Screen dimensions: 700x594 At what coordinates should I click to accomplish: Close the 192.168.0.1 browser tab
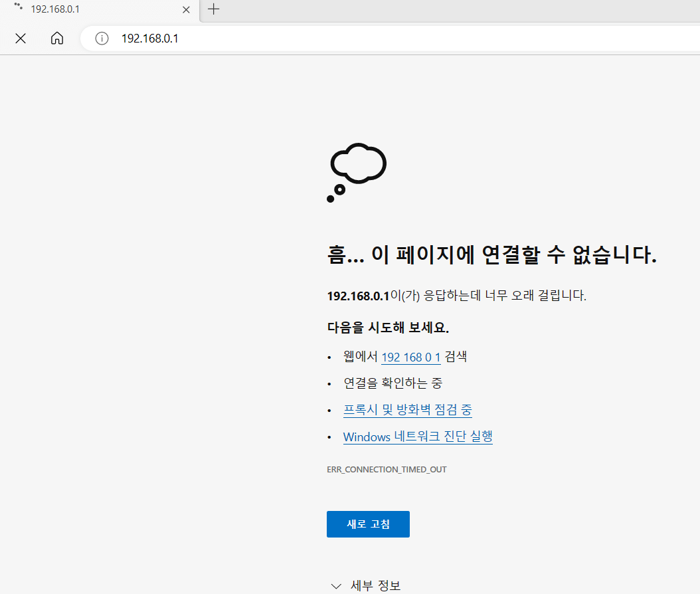coord(186,9)
